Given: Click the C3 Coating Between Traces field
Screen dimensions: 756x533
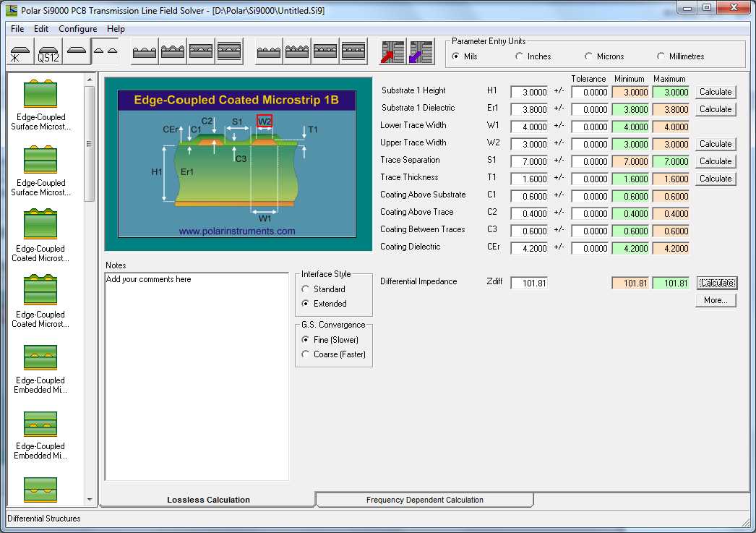Looking at the screenshot, I should 529,231.
